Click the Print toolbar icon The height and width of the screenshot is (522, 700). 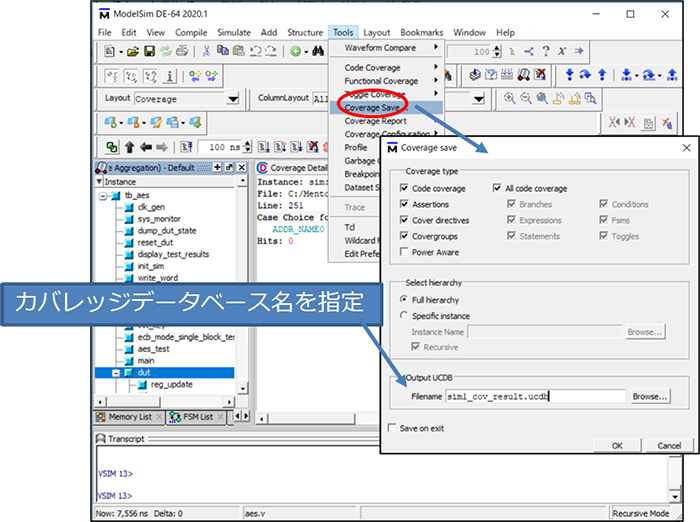[182, 51]
